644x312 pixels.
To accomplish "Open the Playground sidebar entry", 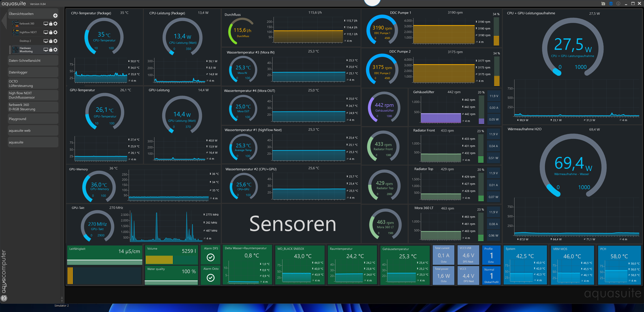I will point(33,119).
